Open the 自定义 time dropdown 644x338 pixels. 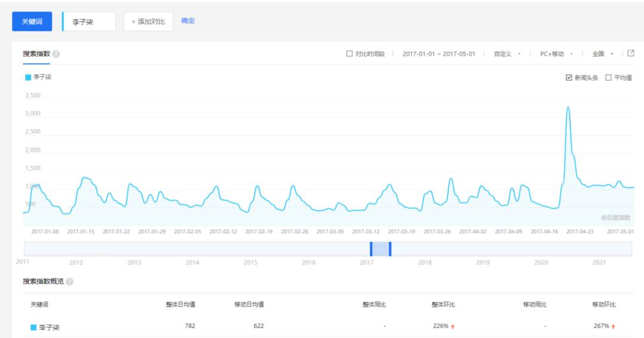tap(507, 54)
